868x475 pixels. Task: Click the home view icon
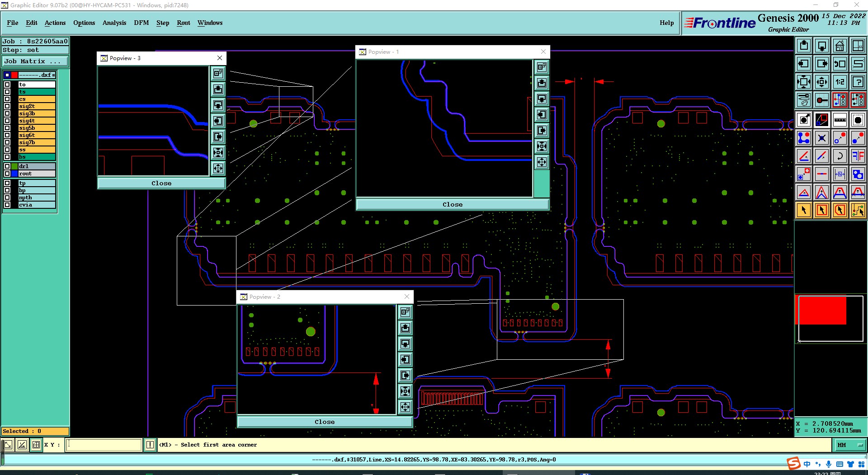(840, 46)
